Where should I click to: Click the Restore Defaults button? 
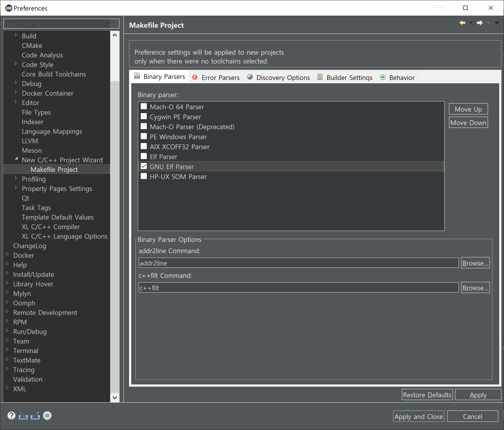coord(427,395)
